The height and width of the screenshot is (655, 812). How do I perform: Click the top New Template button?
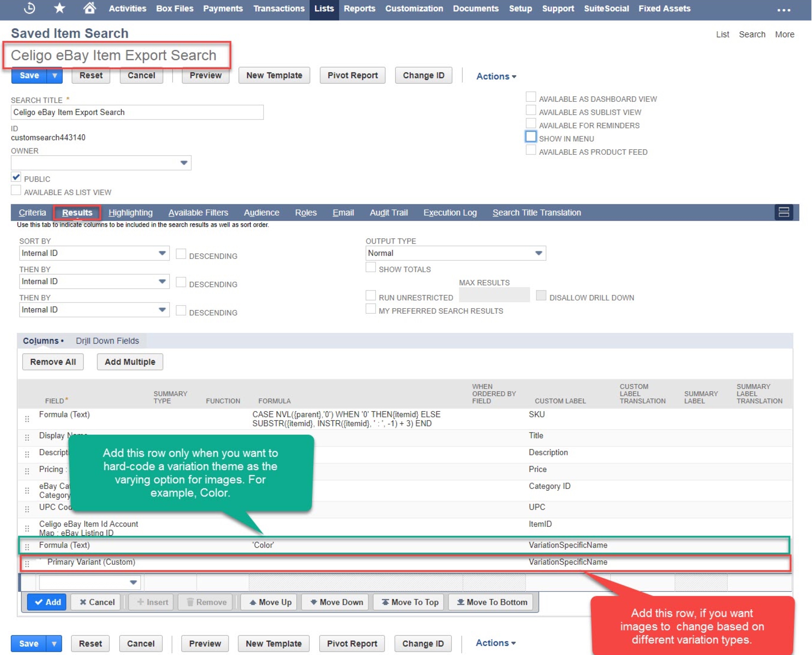click(x=274, y=76)
